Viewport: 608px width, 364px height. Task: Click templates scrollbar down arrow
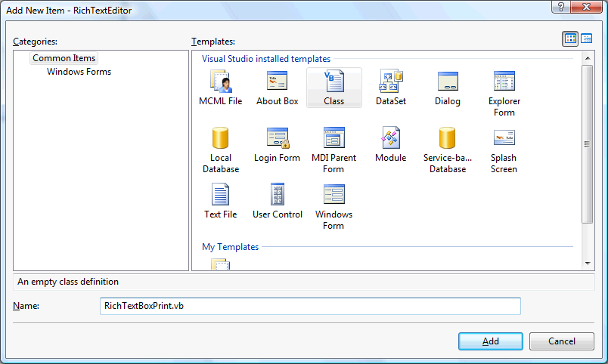point(588,264)
